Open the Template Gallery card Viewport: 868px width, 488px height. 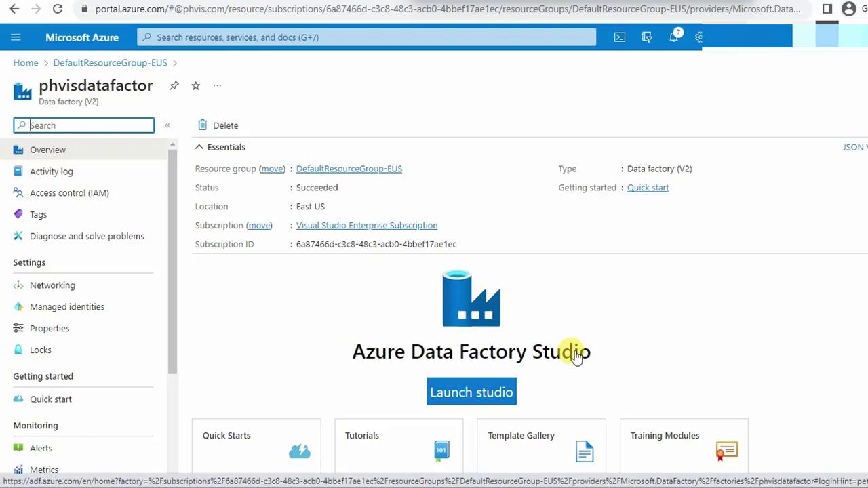[x=541, y=447]
